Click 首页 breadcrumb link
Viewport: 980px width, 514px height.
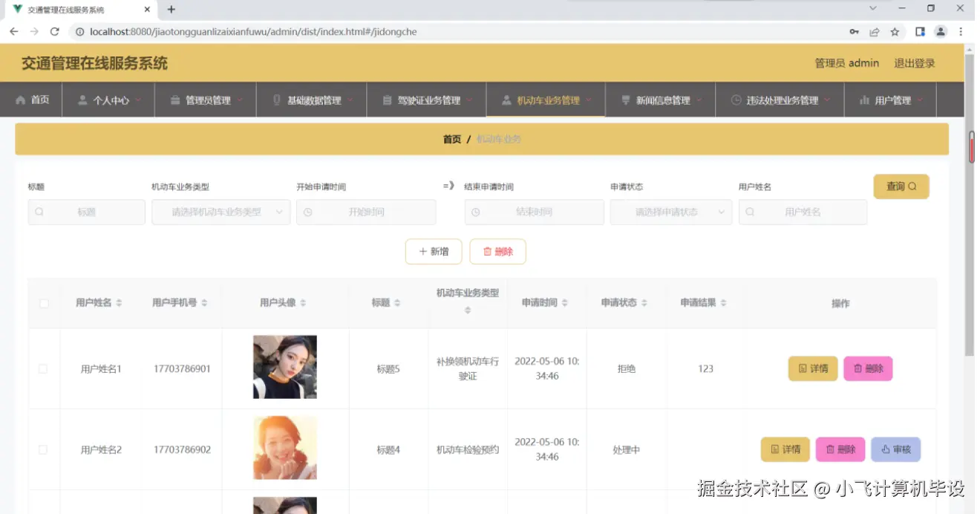click(452, 139)
